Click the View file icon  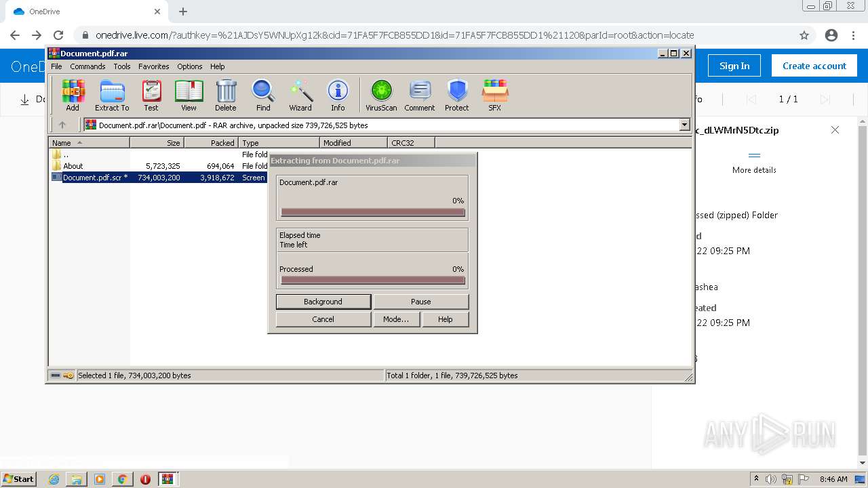[x=189, y=95]
